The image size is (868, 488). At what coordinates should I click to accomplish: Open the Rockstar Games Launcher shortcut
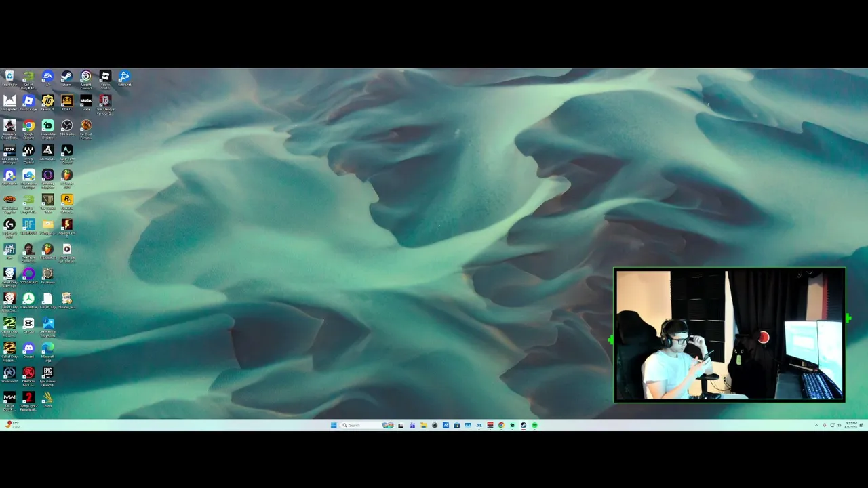pyautogui.click(x=66, y=203)
